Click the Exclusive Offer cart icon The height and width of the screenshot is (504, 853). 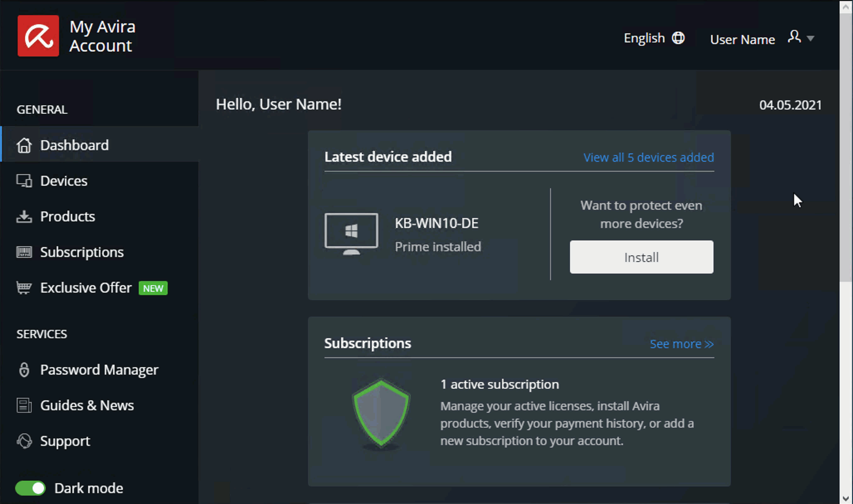(24, 288)
